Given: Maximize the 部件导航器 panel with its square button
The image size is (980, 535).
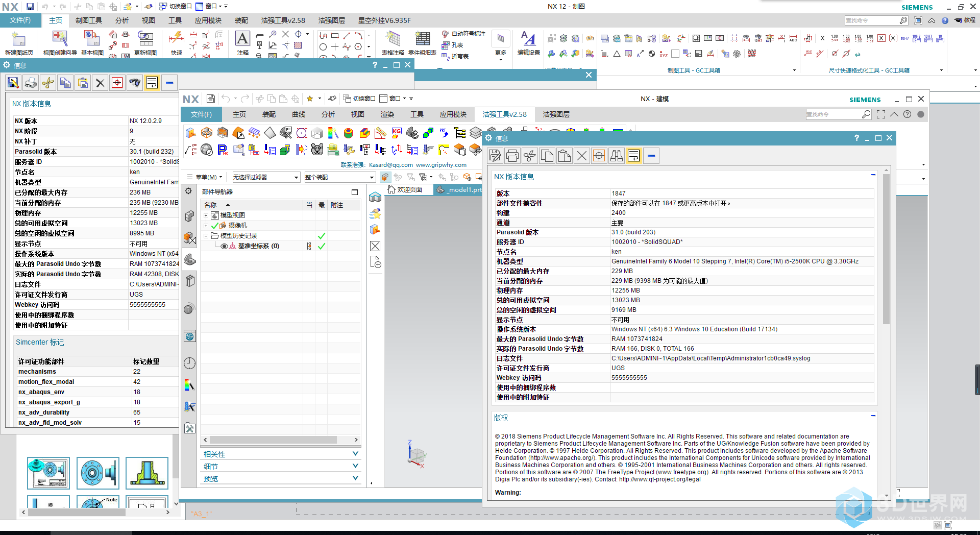Looking at the screenshot, I should tap(355, 192).
